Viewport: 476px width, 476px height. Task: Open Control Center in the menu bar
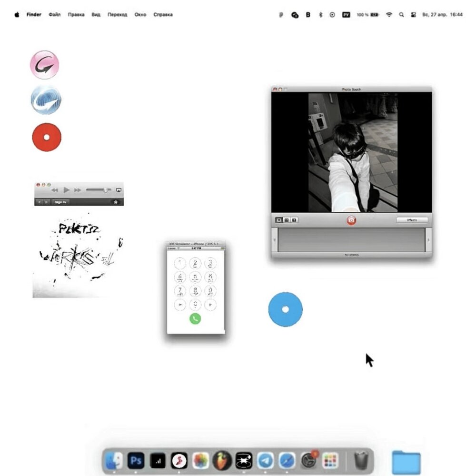pos(413,15)
